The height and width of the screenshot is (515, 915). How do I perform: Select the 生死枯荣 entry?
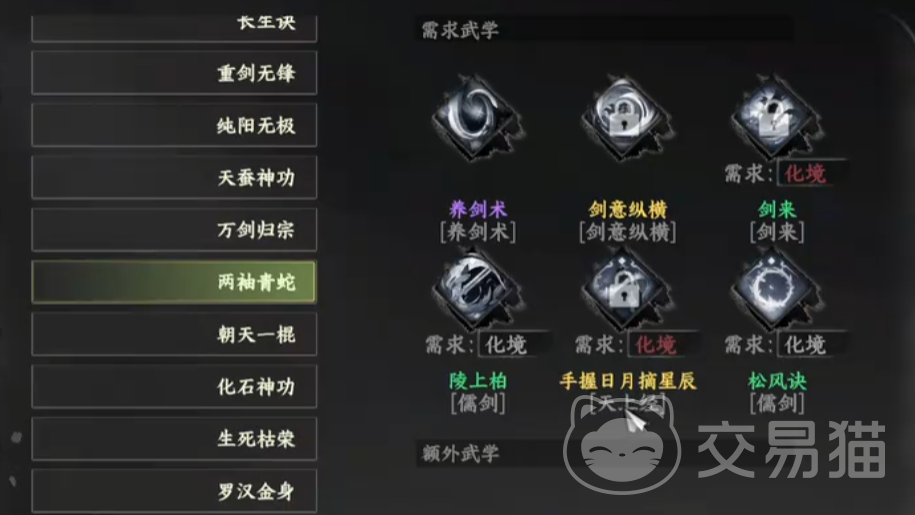click(x=174, y=439)
